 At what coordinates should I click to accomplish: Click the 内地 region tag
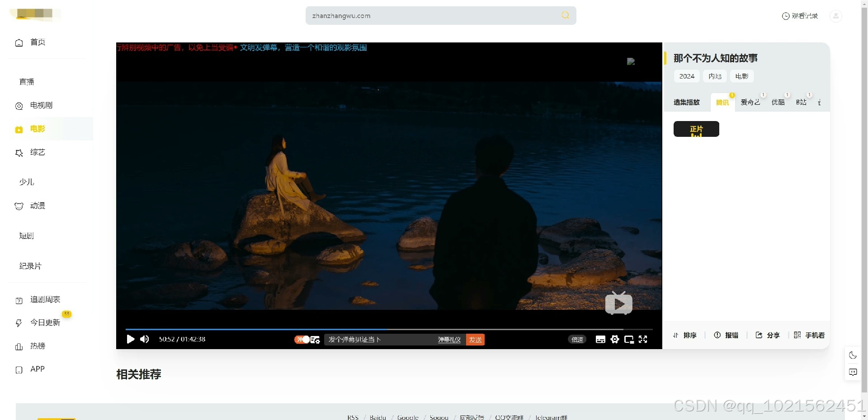point(715,76)
